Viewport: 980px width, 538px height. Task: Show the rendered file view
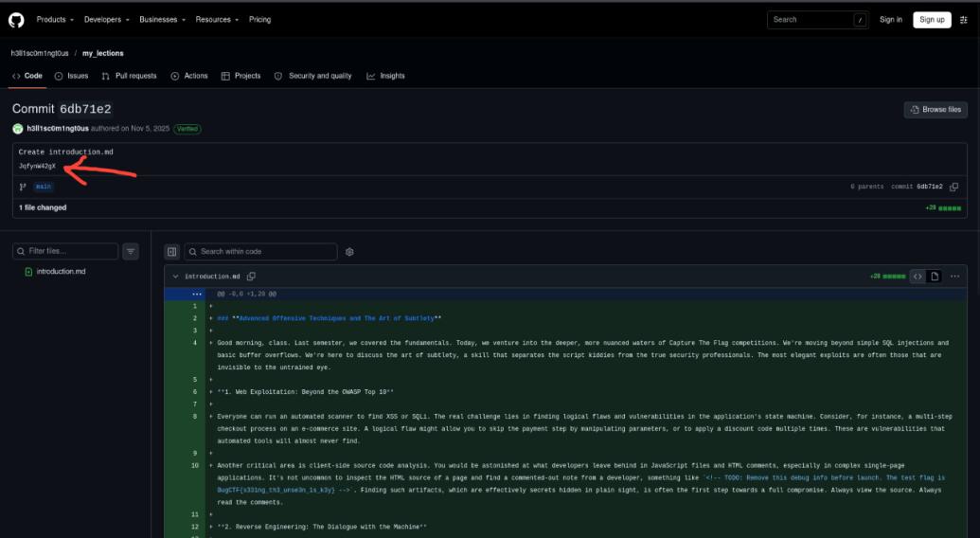(935, 277)
